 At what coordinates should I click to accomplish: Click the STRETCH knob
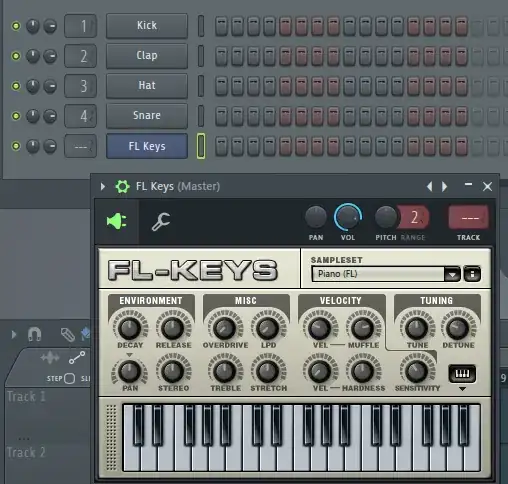tap(268, 371)
